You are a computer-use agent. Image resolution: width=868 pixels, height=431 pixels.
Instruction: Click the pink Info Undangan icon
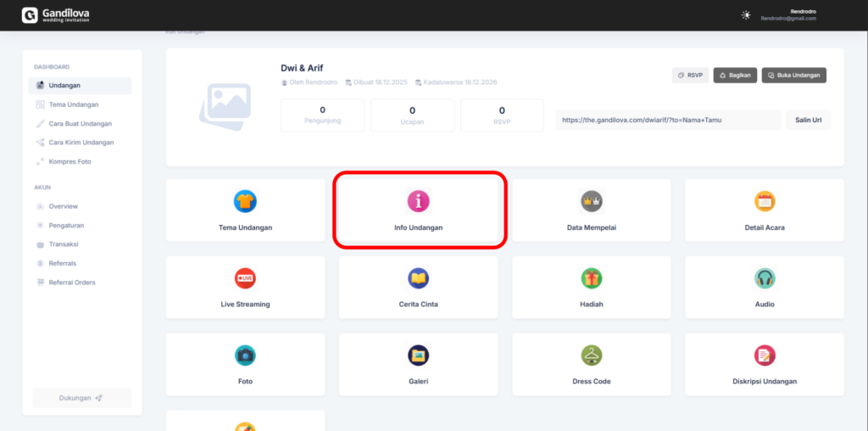click(x=419, y=201)
